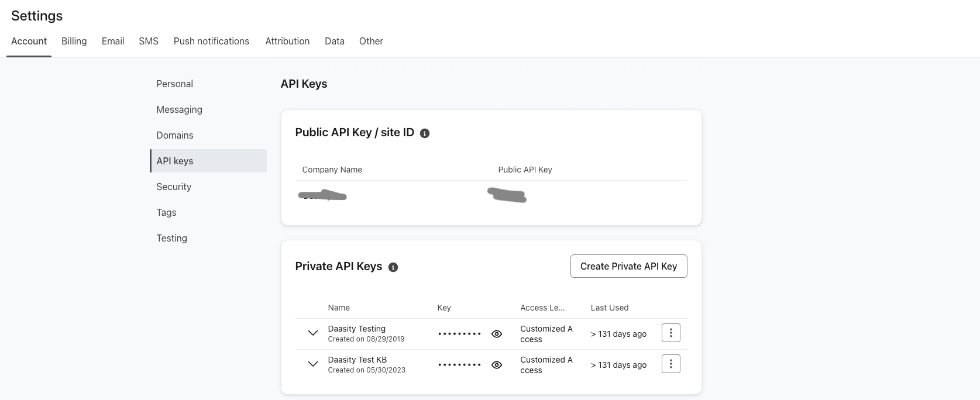Click the Last Used column header

point(610,308)
